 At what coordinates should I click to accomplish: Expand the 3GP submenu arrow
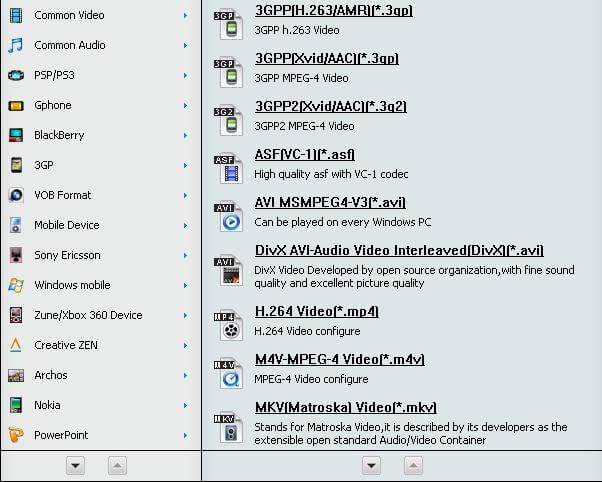(186, 165)
